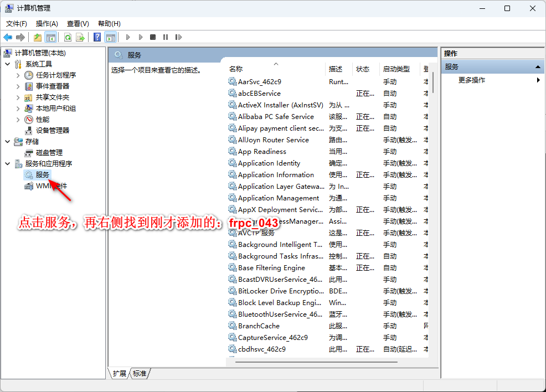Image resolution: width=546 pixels, height=392 pixels.
Task: Open the 操作(A) menu
Action: pos(47,24)
